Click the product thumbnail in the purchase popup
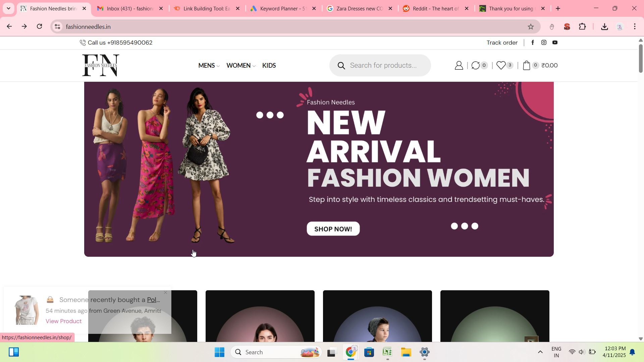Viewport: 644px width, 362px height. tap(27, 310)
